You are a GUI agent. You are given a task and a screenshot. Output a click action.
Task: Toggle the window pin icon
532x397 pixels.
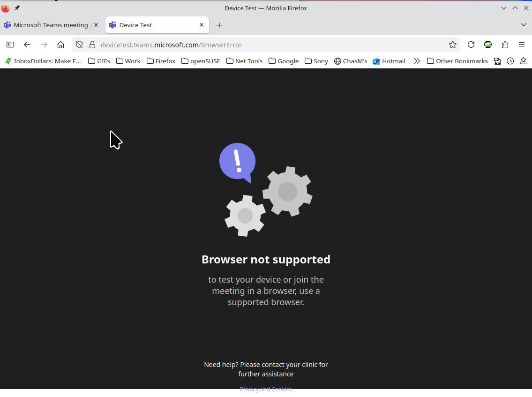17,8
